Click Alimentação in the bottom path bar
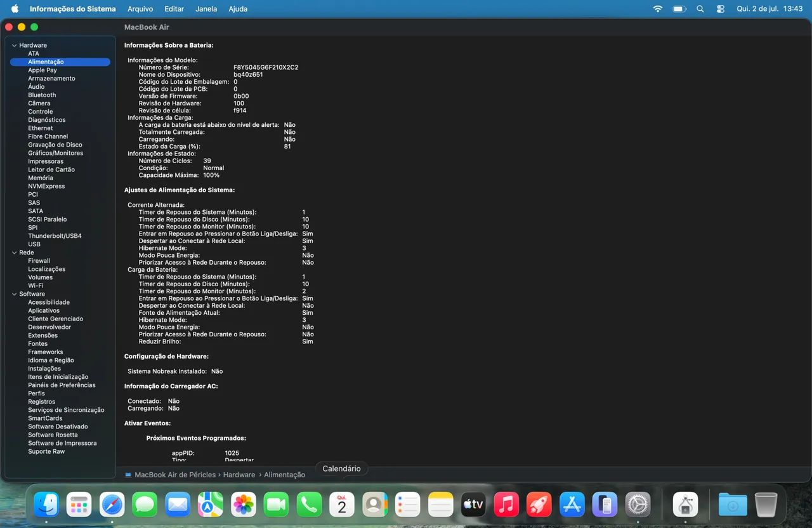 (284, 475)
